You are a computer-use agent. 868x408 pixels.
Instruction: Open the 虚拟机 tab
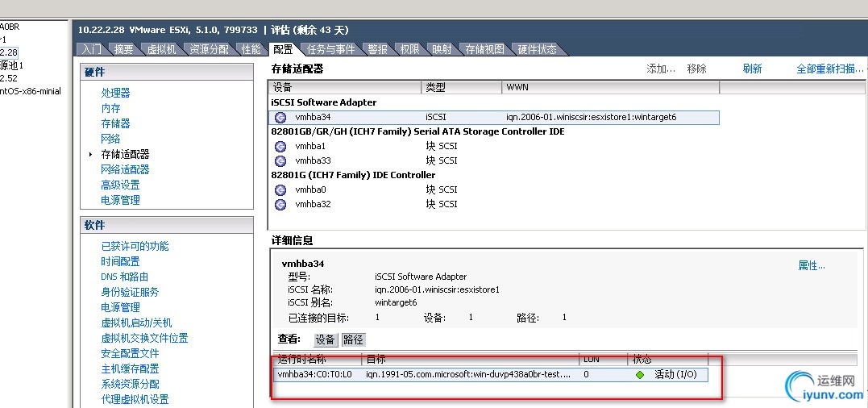click(x=161, y=49)
